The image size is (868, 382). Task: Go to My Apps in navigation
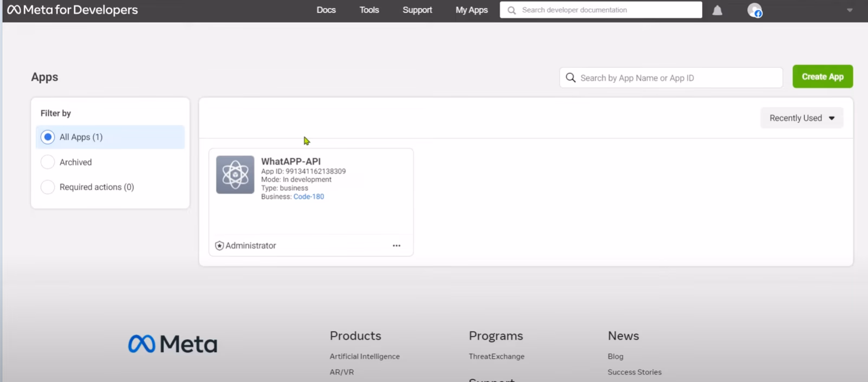(x=471, y=10)
